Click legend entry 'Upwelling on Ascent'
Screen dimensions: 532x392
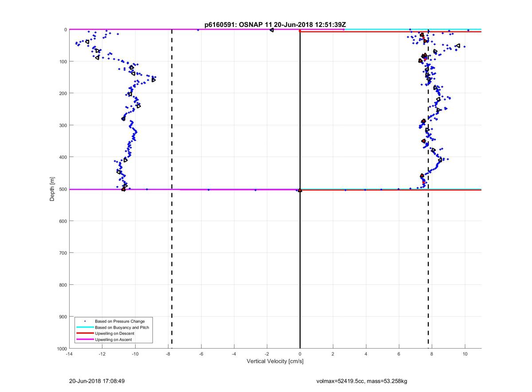pyautogui.click(x=113, y=340)
